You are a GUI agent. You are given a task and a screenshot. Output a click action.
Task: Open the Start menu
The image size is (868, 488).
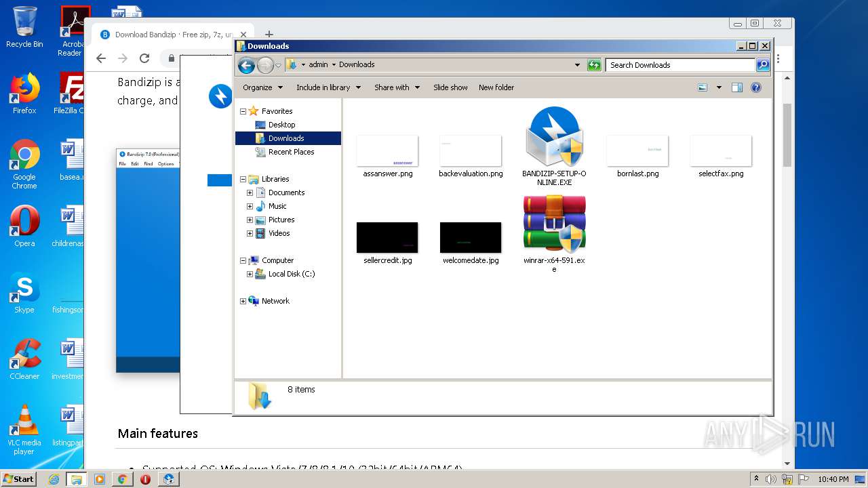pos(19,479)
